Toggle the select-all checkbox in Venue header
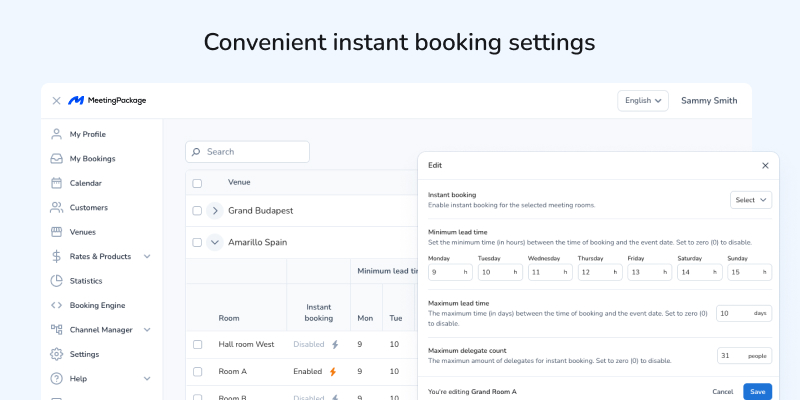The height and width of the screenshot is (400, 800). 197,183
